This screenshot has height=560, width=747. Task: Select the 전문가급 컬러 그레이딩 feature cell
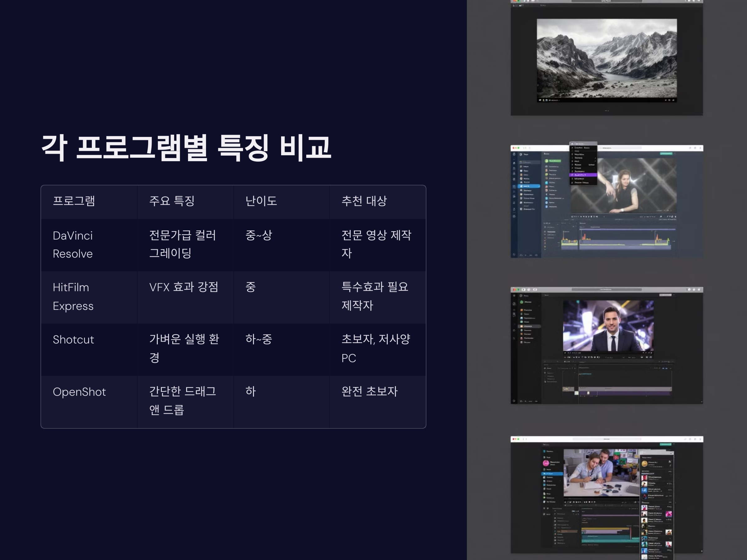tap(182, 244)
